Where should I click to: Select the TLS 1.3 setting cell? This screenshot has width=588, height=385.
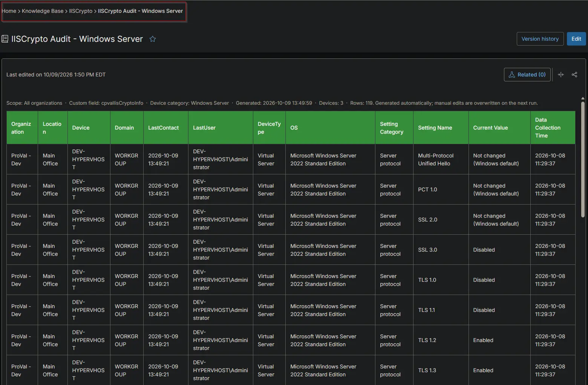441,370
